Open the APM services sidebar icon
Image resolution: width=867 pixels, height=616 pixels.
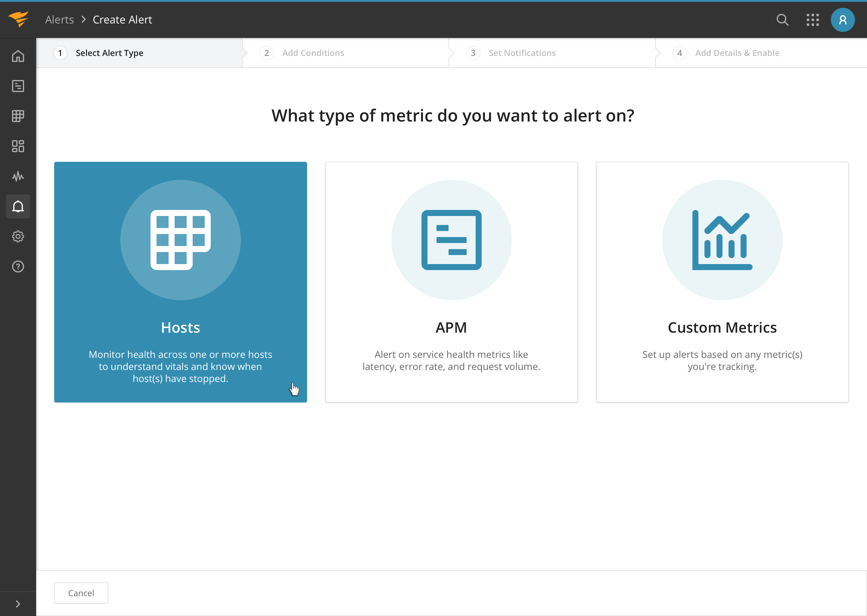click(18, 86)
